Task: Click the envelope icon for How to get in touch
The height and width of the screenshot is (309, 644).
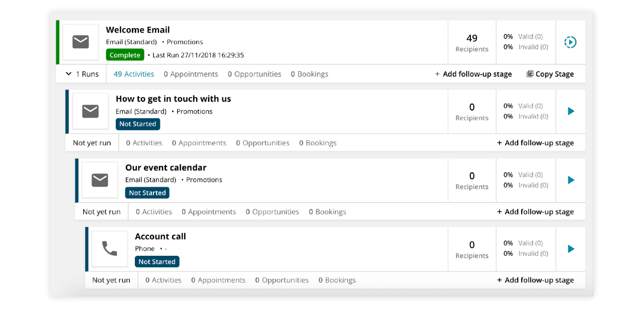Action: (x=90, y=111)
